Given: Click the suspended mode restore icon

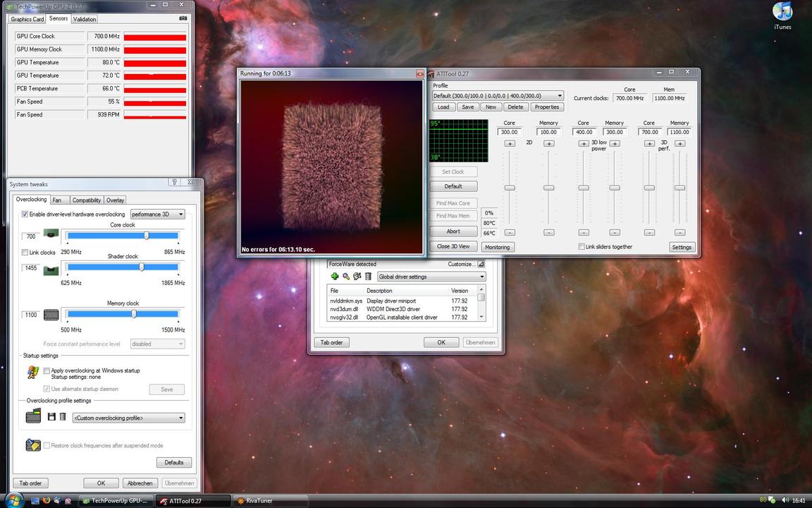Looking at the screenshot, I should (x=33, y=445).
